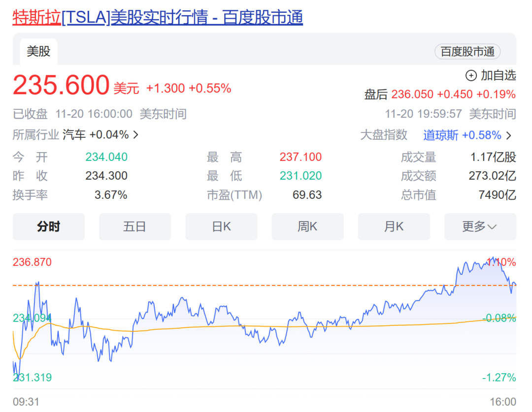Viewport: 532px width, 412px height.
Task: Click the closing timestamp 11-20 16:00:00
Action: click(x=94, y=114)
